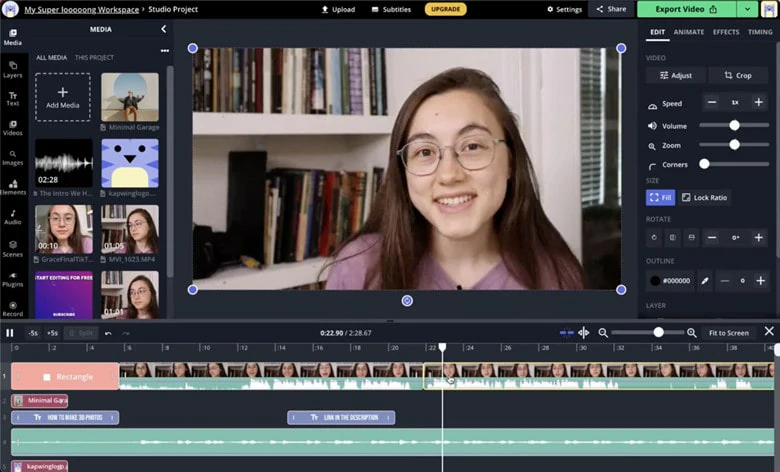Increase video speed with plus button
780x472 pixels.
click(759, 102)
